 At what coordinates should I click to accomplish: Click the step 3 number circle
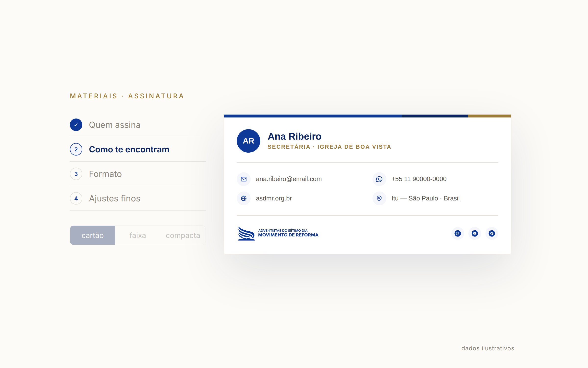coord(76,174)
